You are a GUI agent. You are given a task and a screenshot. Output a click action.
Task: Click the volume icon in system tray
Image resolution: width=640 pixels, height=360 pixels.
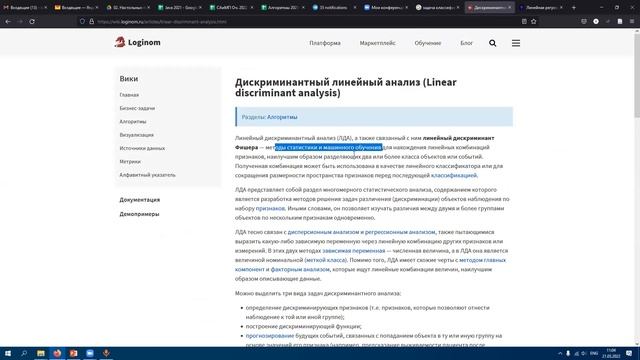click(x=584, y=353)
